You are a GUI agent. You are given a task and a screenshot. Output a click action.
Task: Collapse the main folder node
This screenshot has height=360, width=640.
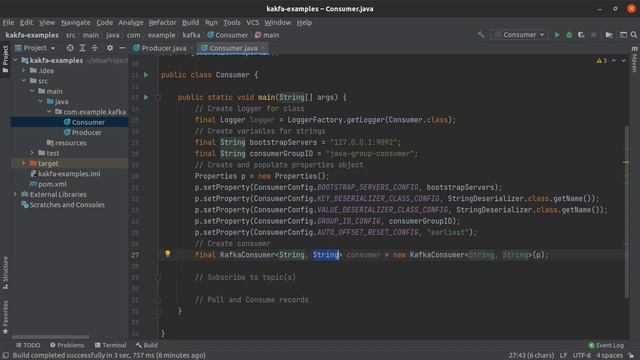coord(32,91)
